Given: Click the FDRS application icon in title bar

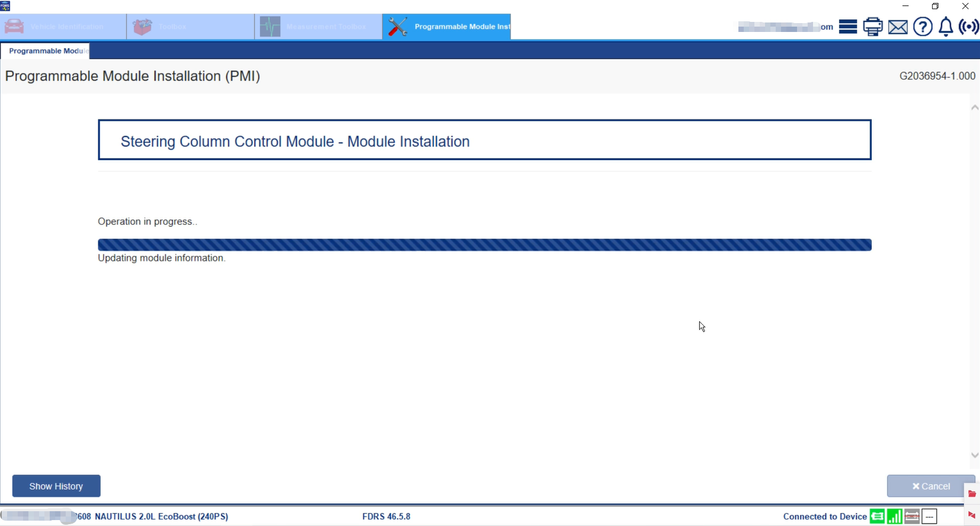Looking at the screenshot, I should point(5,6).
